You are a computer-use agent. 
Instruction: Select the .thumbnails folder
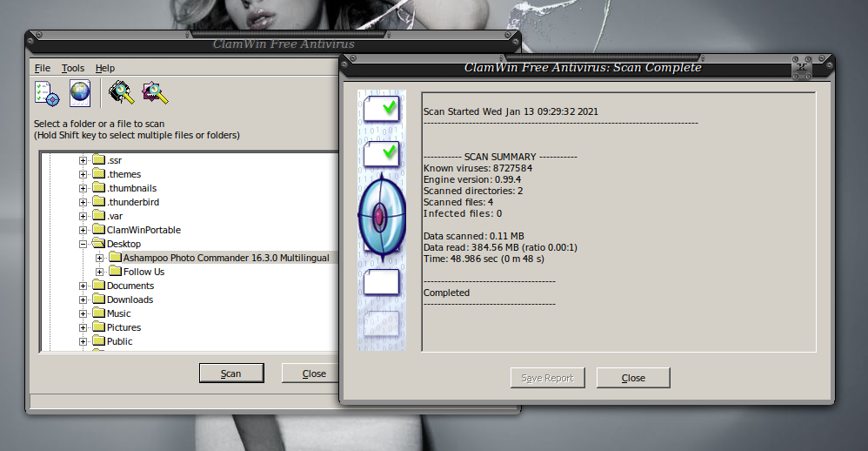click(131, 188)
